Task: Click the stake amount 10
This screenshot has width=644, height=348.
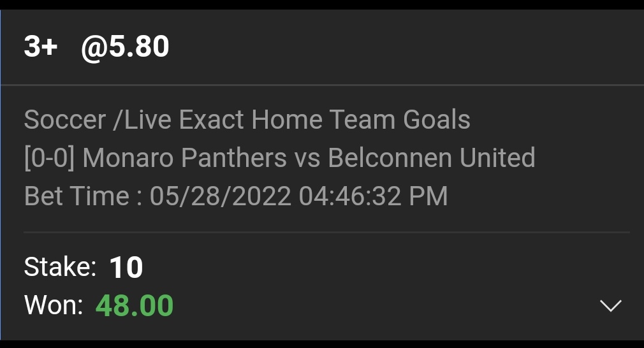Action: pos(126,268)
